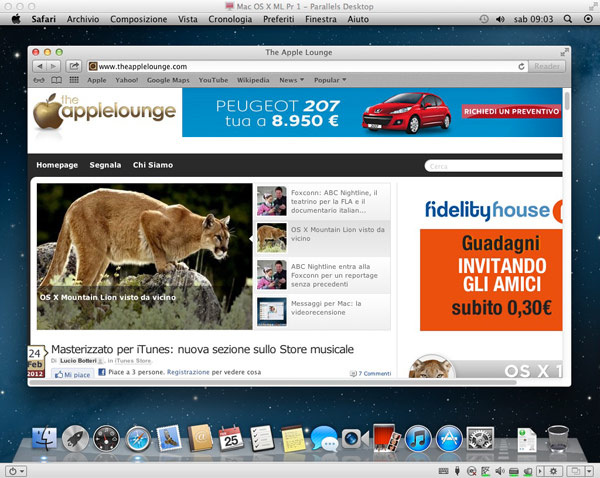Image resolution: width=600 pixels, height=478 pixels.
Task: Expand the Popular bookmarks dropdown
Action: click(330, 80)
